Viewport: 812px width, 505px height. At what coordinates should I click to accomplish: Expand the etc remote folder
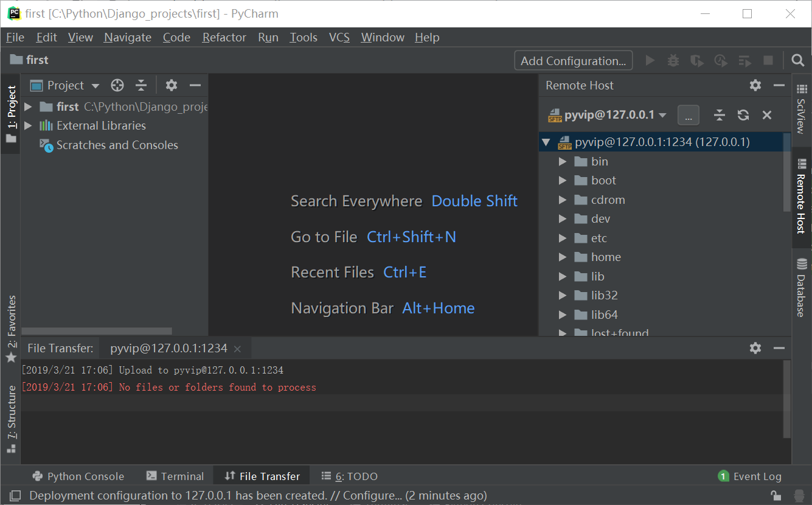pyautogui.click(x=563, y=238)
